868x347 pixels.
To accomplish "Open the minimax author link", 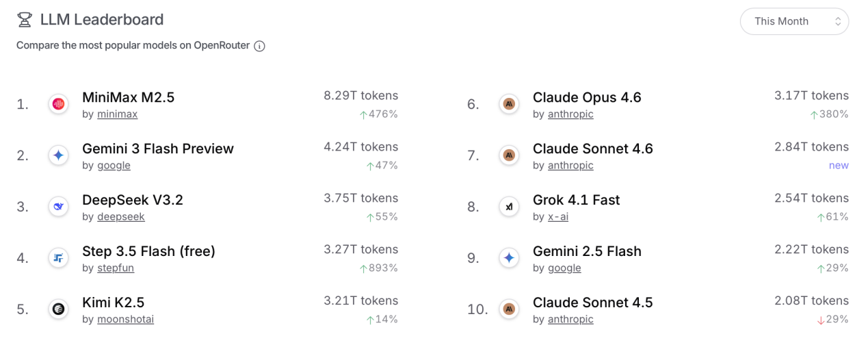I will (117, 114).
